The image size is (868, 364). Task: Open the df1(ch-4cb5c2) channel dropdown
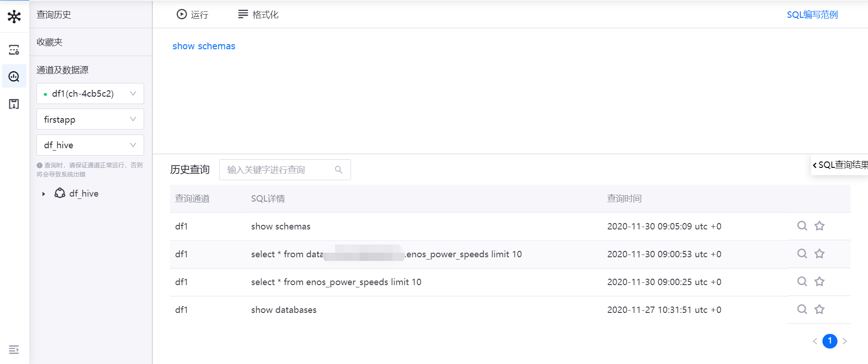pyautogui.click(x=90, y=94)
